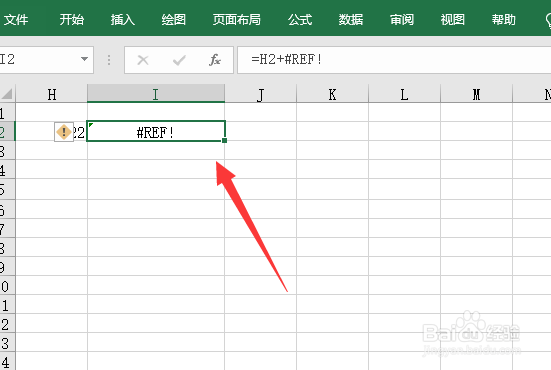Expand the Name Box dropdown arrow
This screenshot has width=551, height=370.
click(84, 59)
